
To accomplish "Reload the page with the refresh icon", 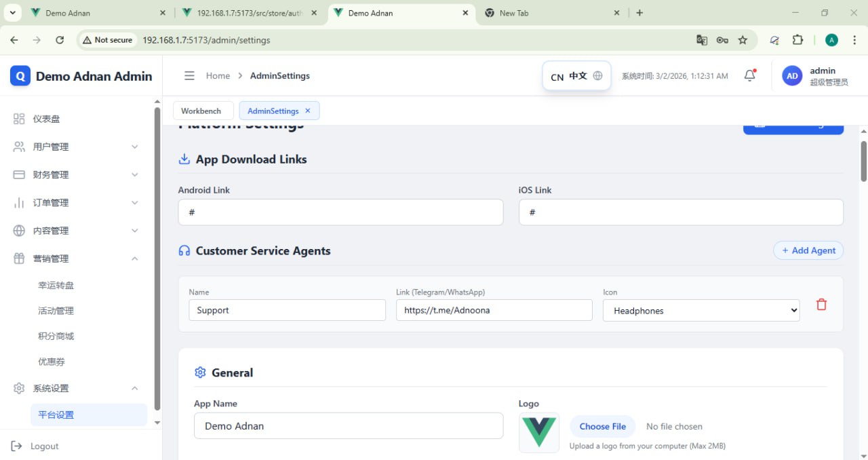I will tap(60, 40).
